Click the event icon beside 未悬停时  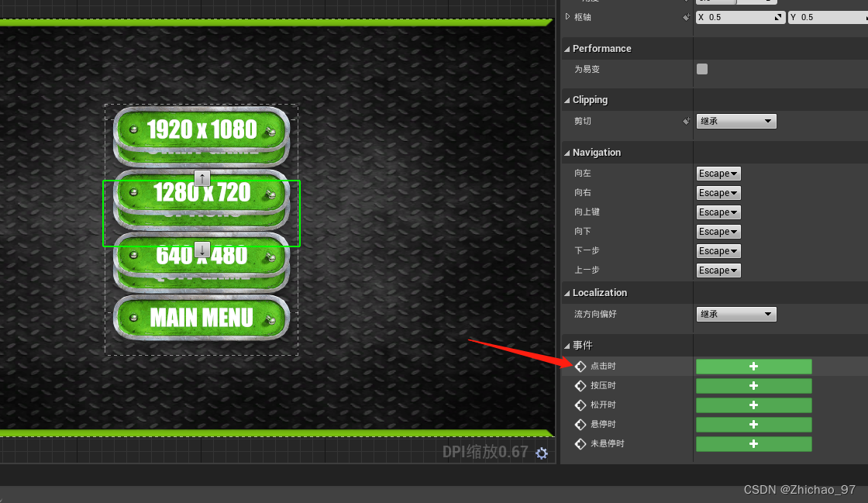(580, 444)
